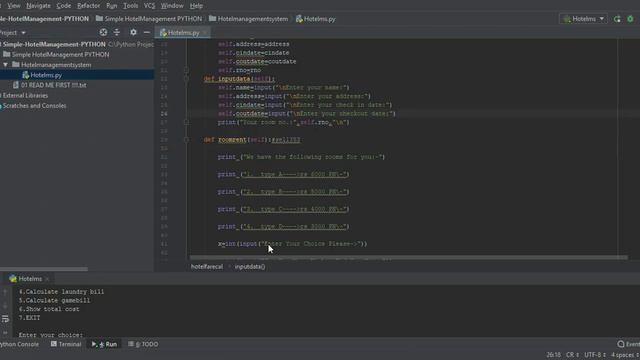Open Project panel settings gear
Screen dimensions: 640x360
pos(133,32)
